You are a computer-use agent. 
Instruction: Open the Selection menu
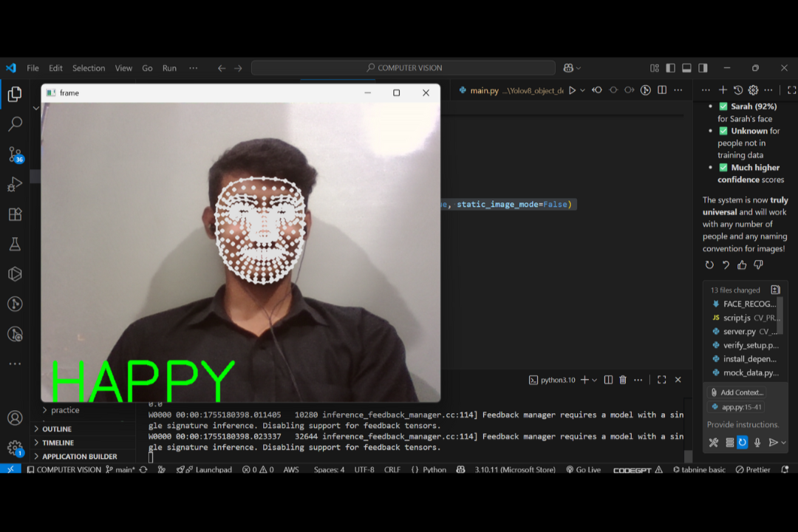point(89,68)
